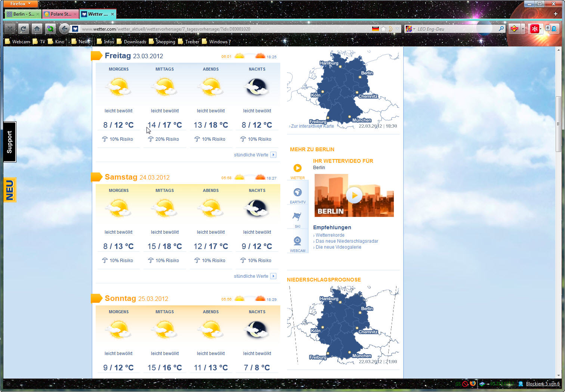Viewport: 565px width, 392px height.
Task: Switch to the Berlin tab
Action: [x=22, y=14]
